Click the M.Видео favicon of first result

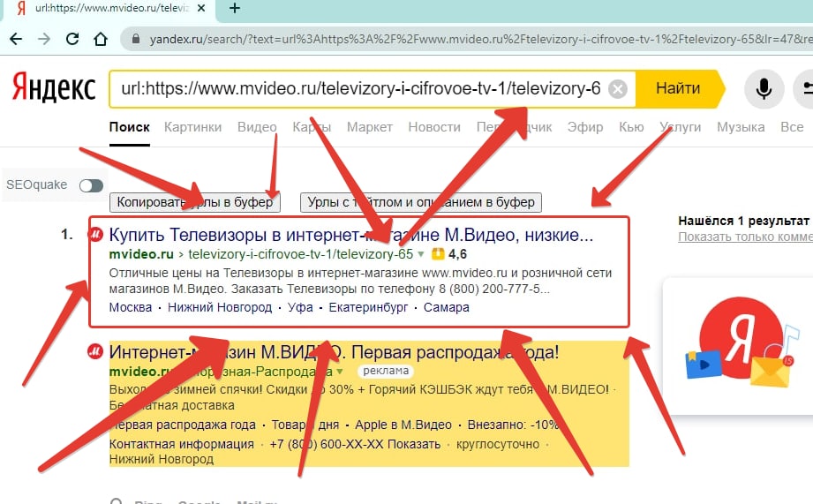95,235
